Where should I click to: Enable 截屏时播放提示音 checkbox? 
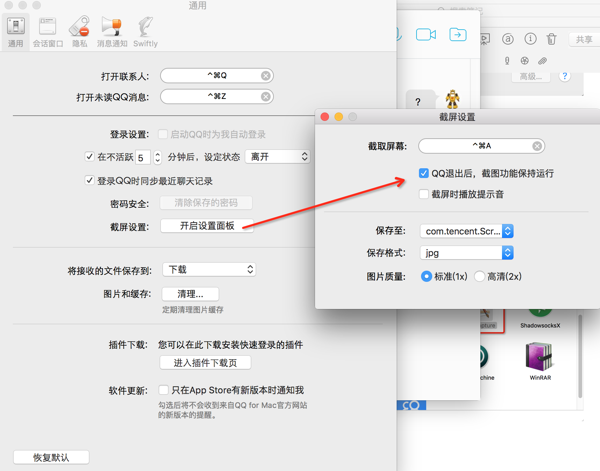click(x=424, y=194)
